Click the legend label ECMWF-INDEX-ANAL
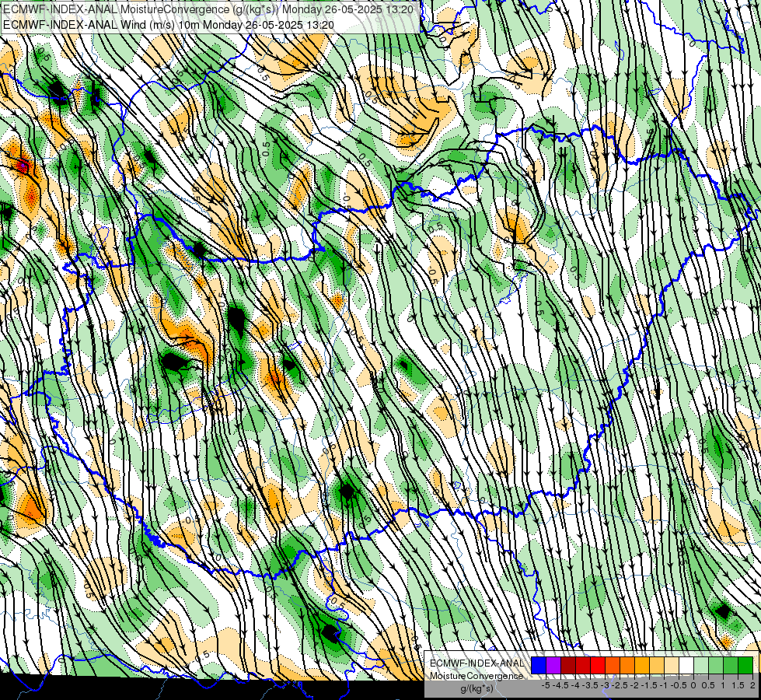The width and height of the screenshot is (761, 700). click(x=477, y=663)
